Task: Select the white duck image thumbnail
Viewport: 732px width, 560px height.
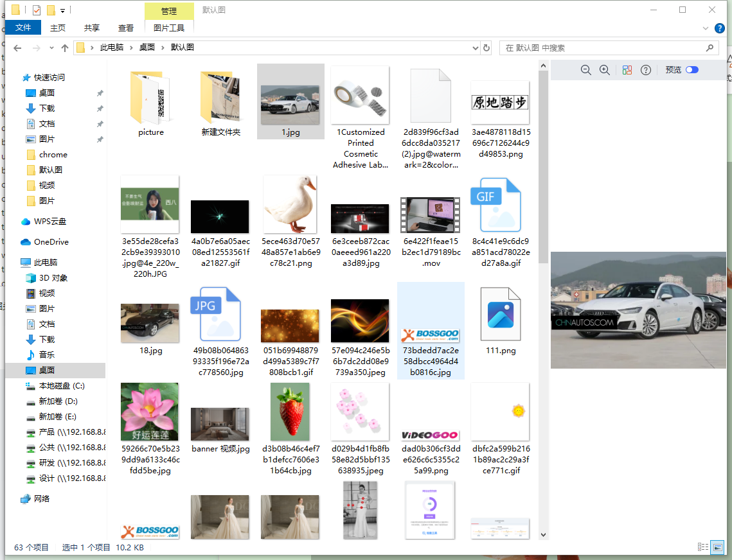Action: 290,204
